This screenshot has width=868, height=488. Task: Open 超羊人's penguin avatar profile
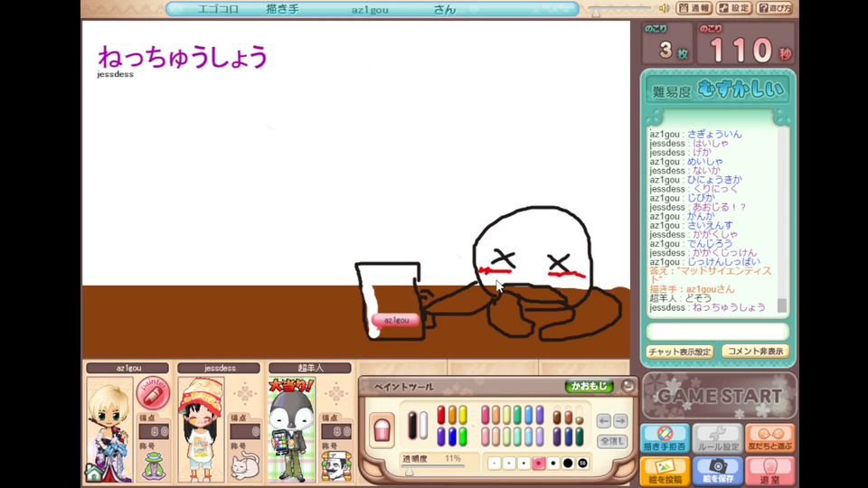coord(292,430)
